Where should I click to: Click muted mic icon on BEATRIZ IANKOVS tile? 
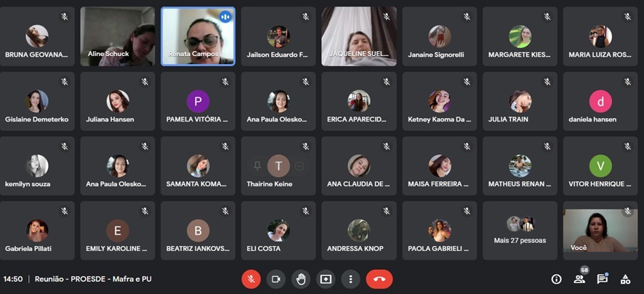(x=225, y=211)
